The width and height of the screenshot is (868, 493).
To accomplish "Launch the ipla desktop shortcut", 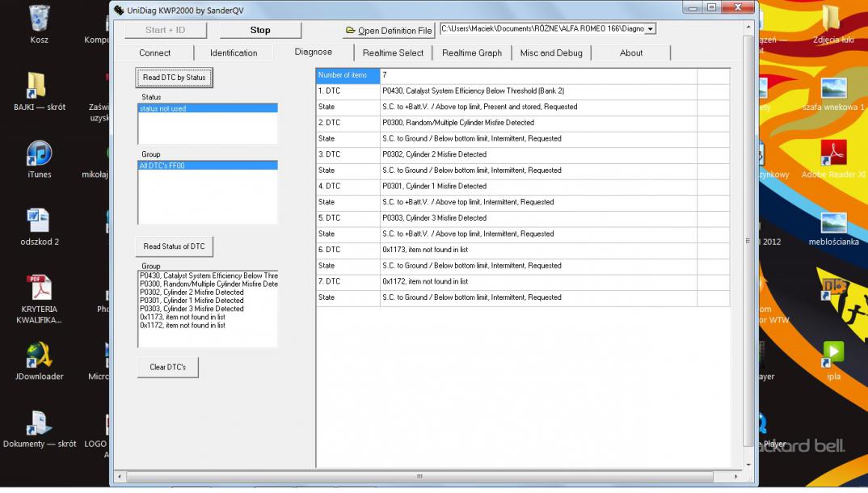I will coord(833,352).
